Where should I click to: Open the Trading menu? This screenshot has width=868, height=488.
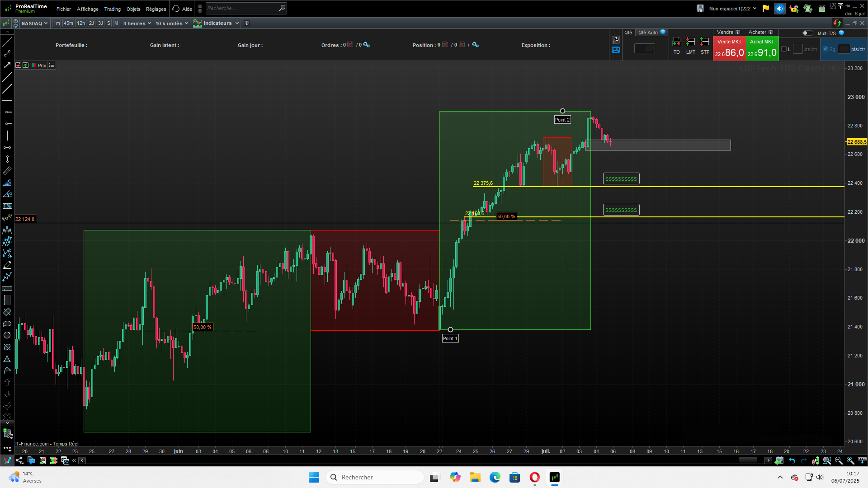pos(112,9)
